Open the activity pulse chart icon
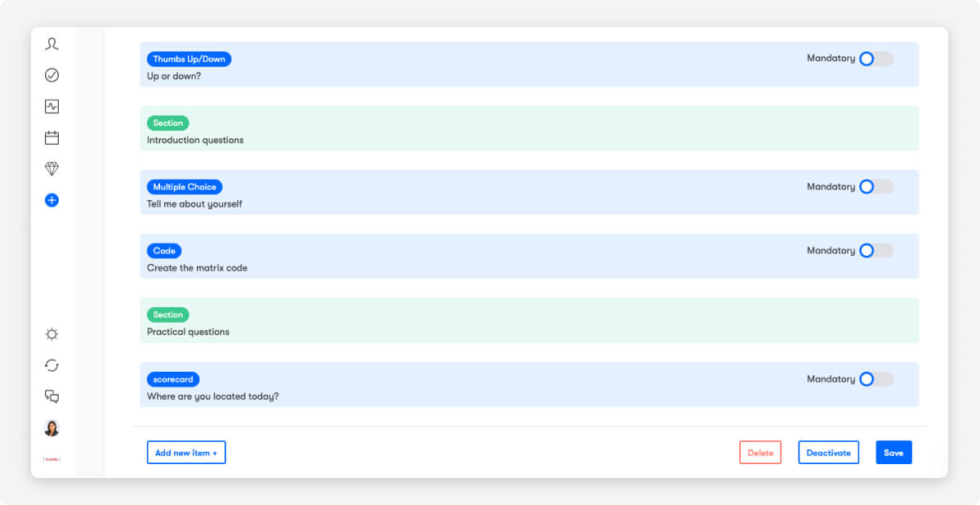The image size is (980, 505). (51, 106)
